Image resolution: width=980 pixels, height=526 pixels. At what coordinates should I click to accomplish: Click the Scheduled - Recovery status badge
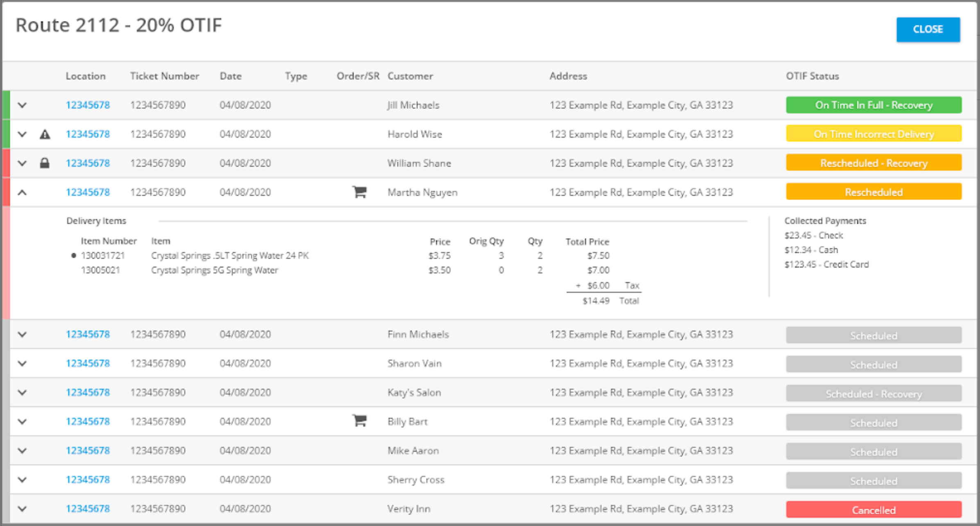click(x=873, y=394)
